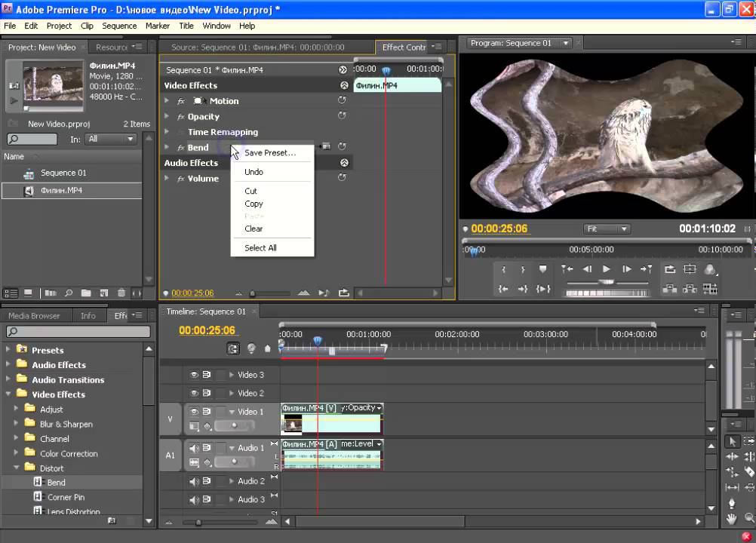This screenshot has height=543, width=756.
Task: Select Sequence 01 in the Project panel
Action: point(63,173)
